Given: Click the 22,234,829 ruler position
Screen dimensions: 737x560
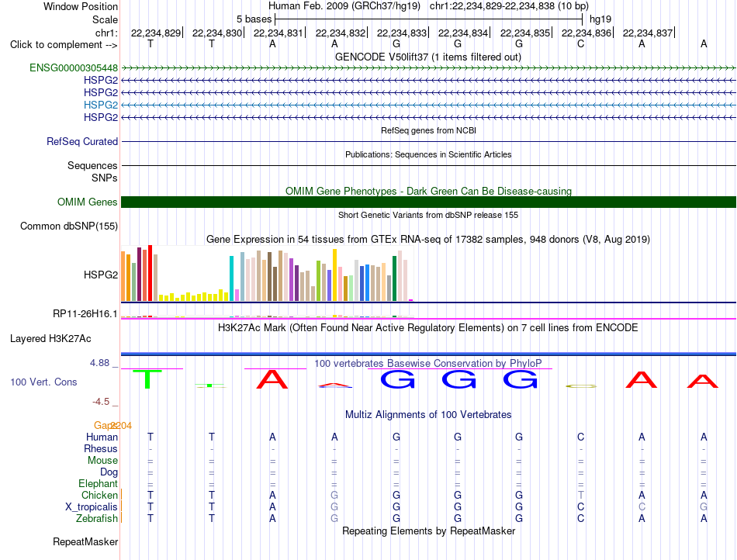Looking at the screenshot, I should coord(156,33).
